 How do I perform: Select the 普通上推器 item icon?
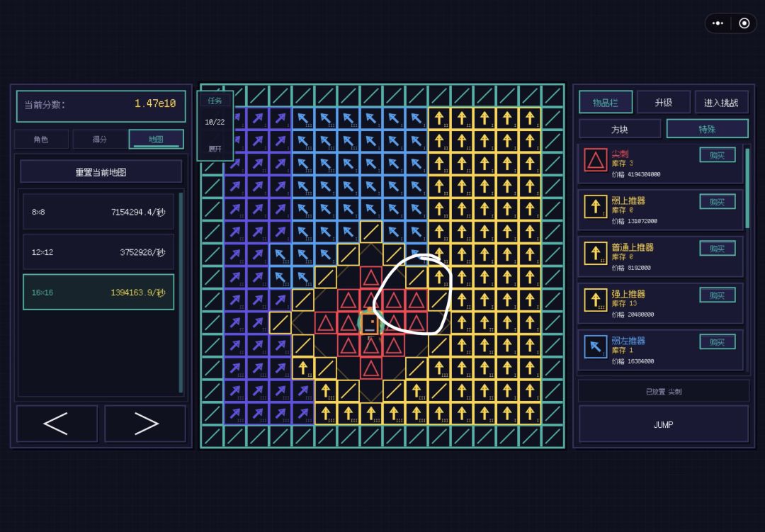(x=595, y=254)
